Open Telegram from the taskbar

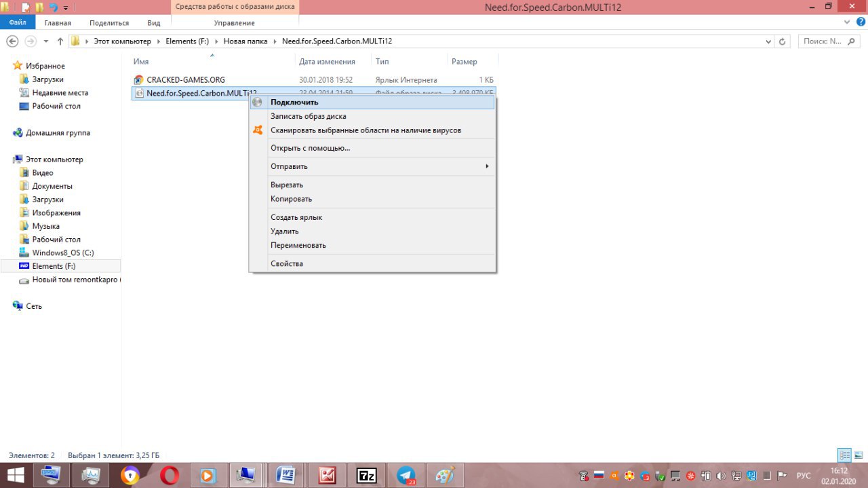coord(406,475)
